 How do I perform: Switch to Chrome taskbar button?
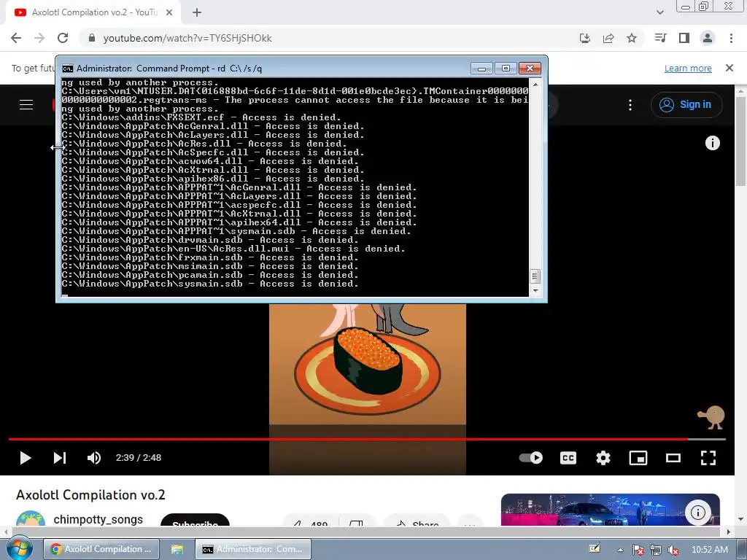point(101,549)
